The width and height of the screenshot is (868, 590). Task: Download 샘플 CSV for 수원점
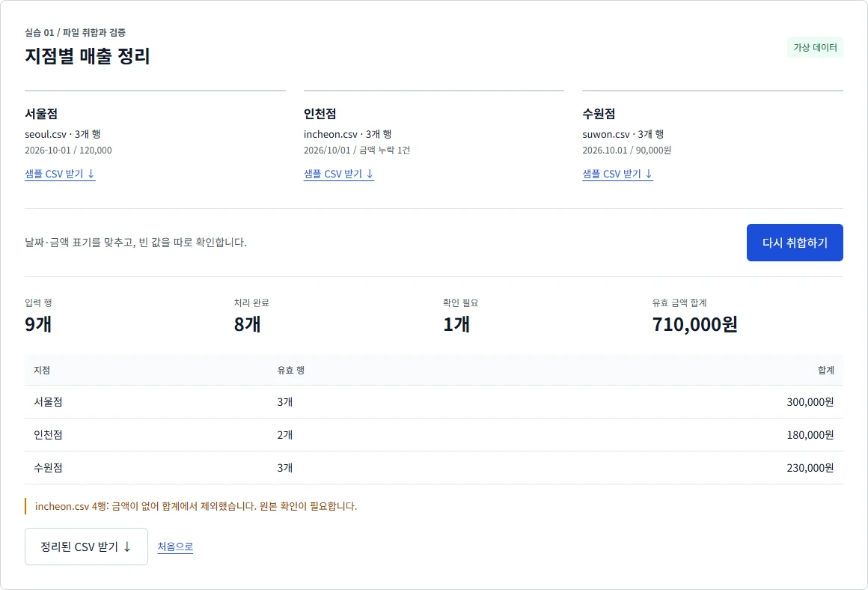coord(617,174)
